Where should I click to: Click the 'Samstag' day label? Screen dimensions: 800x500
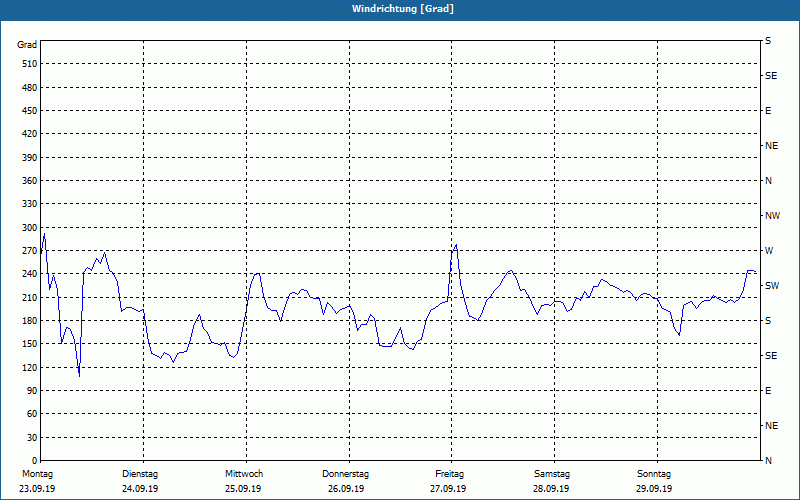coord(552,474)
